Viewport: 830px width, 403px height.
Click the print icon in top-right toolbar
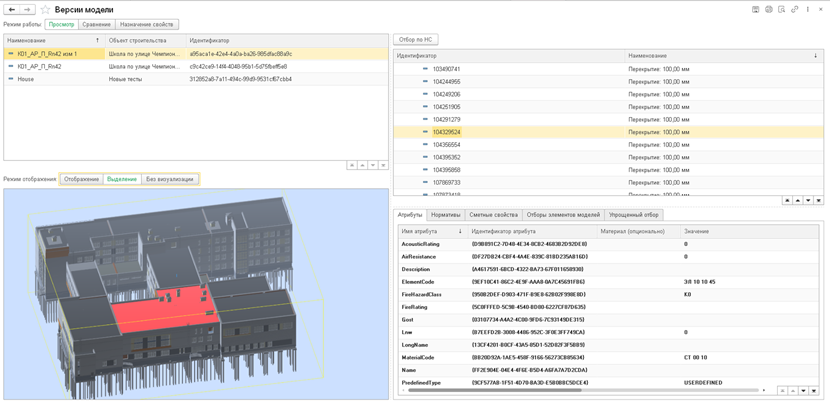coord(769,9)
